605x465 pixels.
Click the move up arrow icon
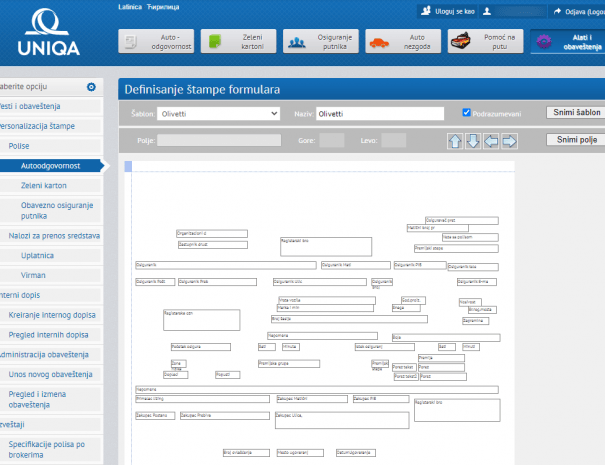click(x=455, y=141)
